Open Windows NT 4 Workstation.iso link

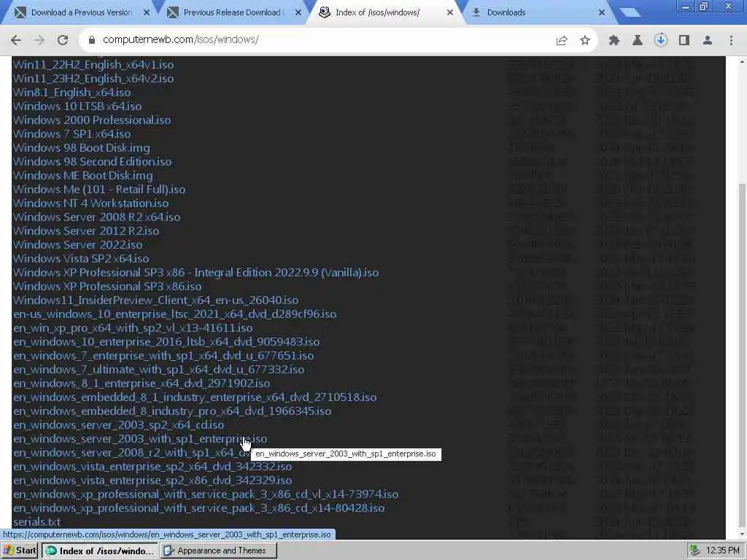tap(90, 203)
